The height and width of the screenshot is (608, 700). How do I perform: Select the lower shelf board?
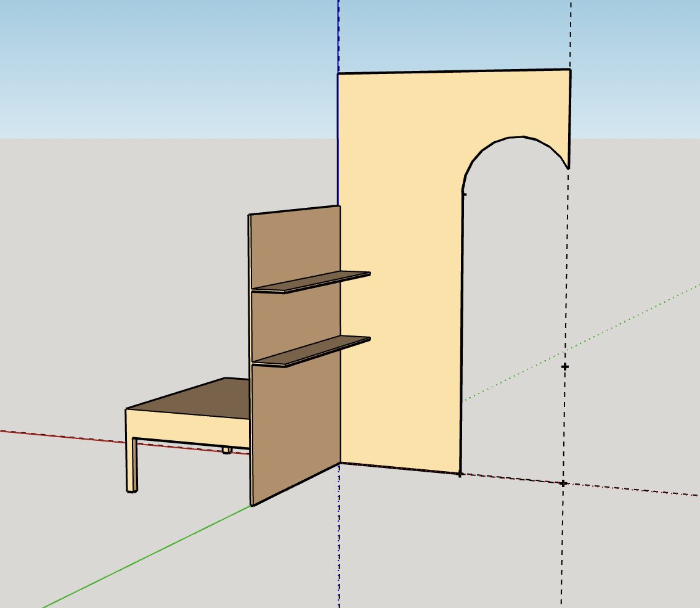[312, 351]
